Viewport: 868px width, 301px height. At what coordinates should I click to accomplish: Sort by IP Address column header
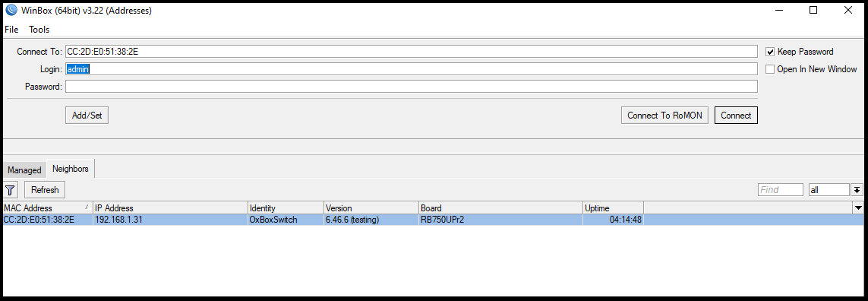click(x=170, y=208)
